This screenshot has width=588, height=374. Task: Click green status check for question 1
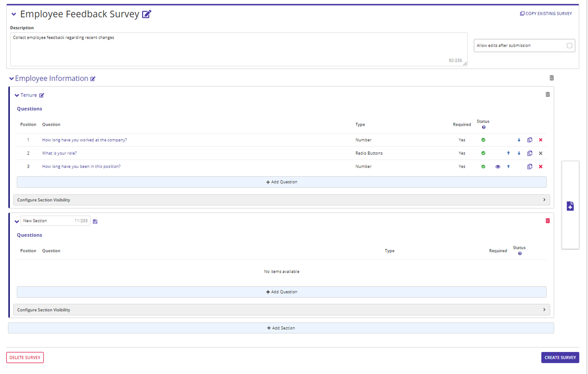483,140
